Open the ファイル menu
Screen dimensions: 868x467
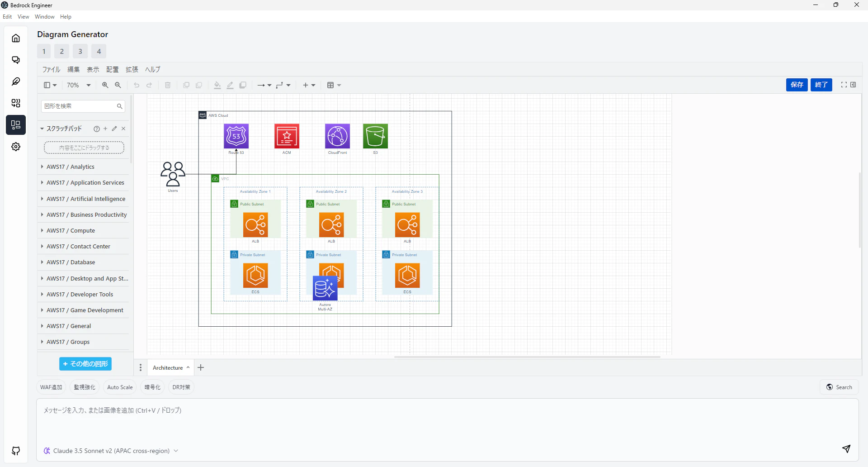pyautogui.click(x=51, y=70)
